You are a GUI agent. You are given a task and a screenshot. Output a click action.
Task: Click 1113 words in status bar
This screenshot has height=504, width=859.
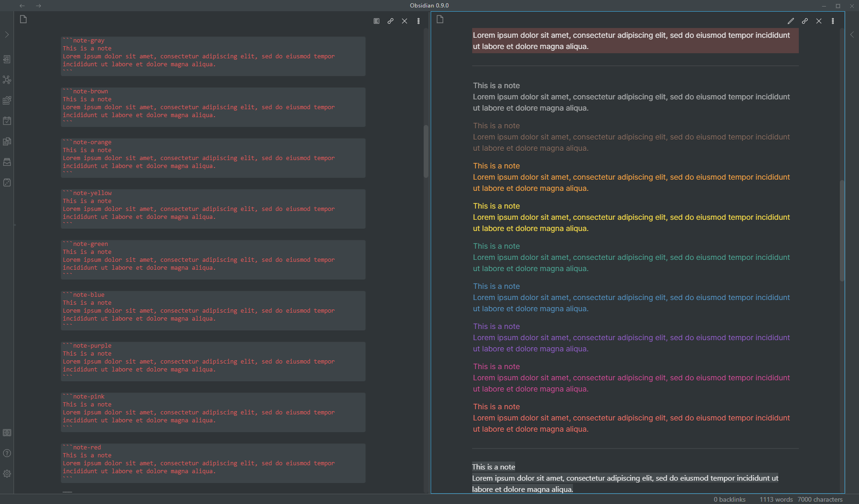click(776, 499)
